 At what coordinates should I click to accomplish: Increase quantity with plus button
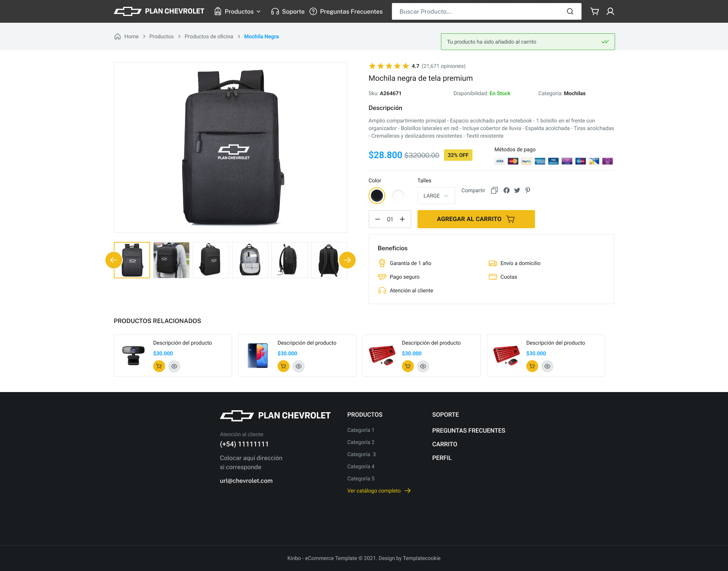click(402, 219)
